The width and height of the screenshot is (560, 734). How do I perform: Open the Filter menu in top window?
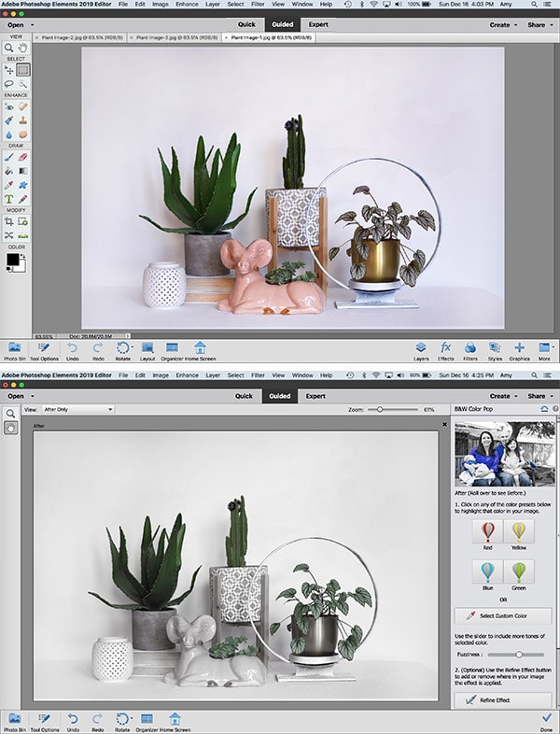[258, 4]
